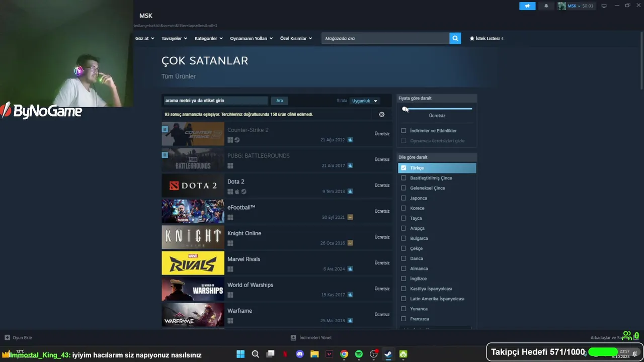This screenshot has height=362, width=644.
Task: Click the mixed review icon for eFootball
Action: pos(350,217)
